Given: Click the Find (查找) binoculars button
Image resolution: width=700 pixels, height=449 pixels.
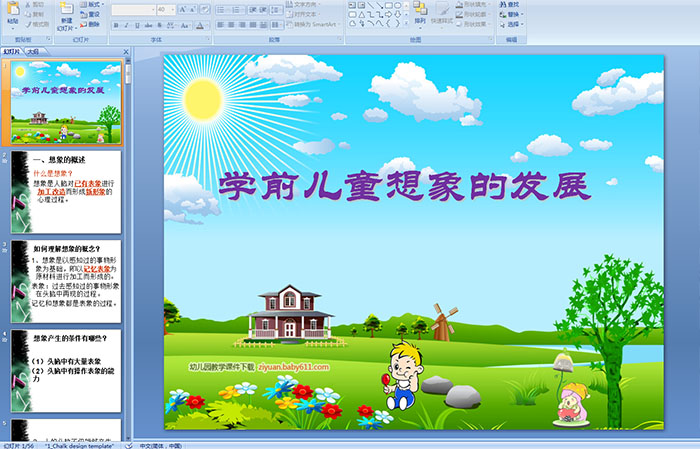Looking at the screenshot, I should (x=509, y=4).
